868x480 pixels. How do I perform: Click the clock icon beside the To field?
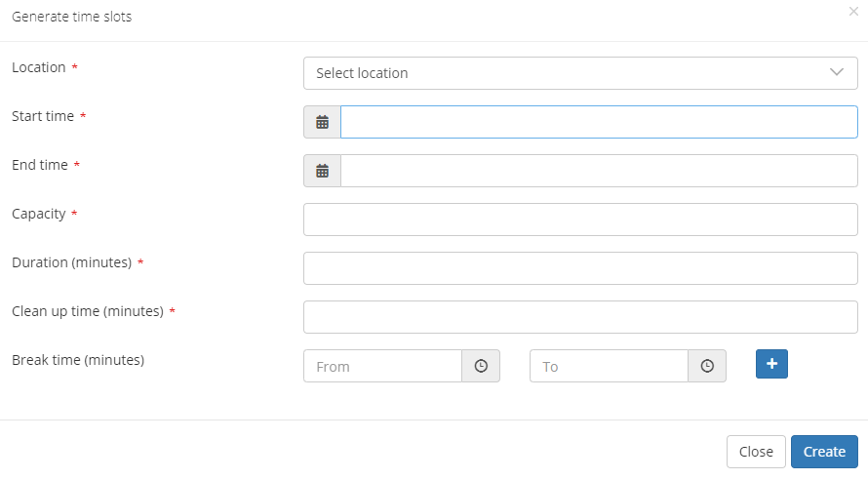click(x=707, y=366)
